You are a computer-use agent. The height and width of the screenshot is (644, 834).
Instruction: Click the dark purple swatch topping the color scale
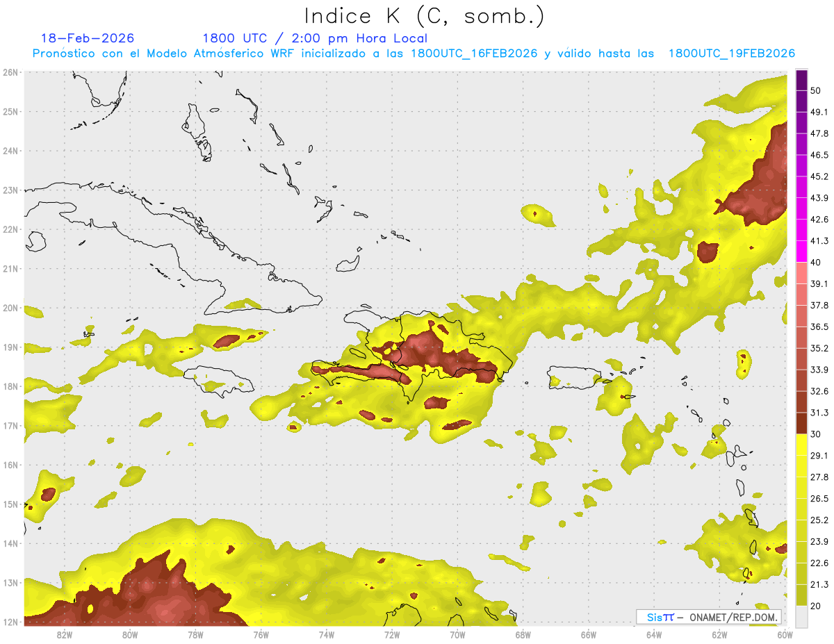[x=801, y=80]
